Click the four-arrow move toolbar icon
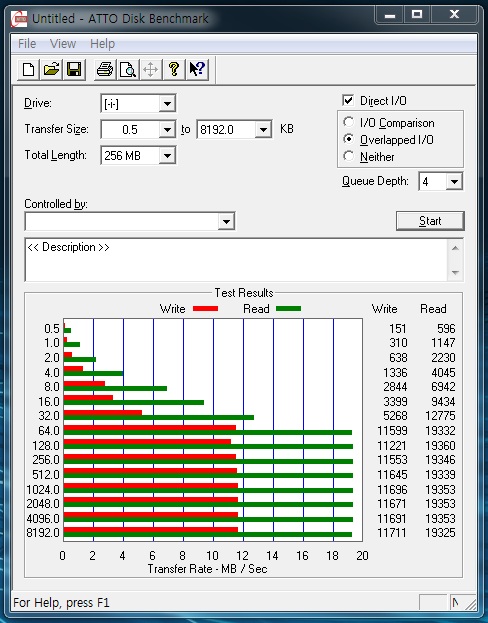Screen dimensions: 488x623 click(x=151, y=70)
